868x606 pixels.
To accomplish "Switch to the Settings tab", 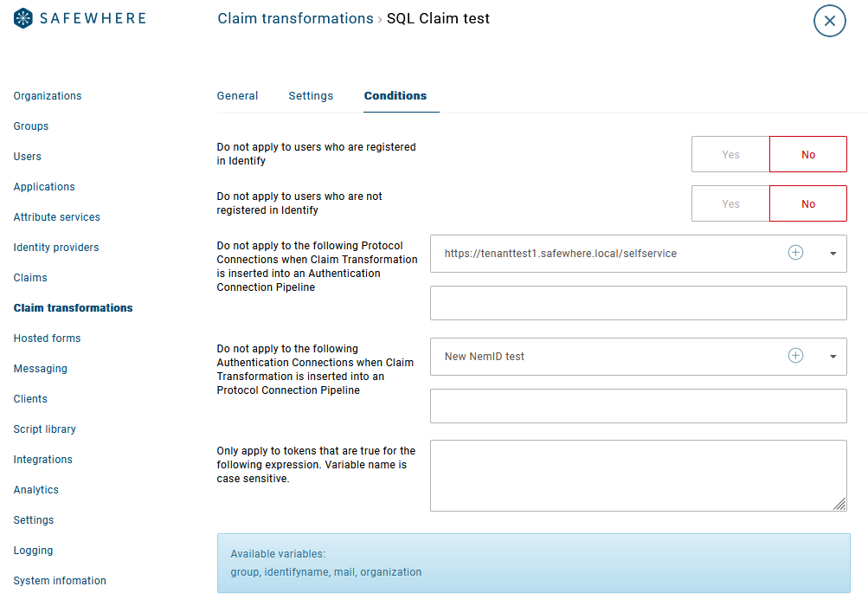I will coord(311,96).
